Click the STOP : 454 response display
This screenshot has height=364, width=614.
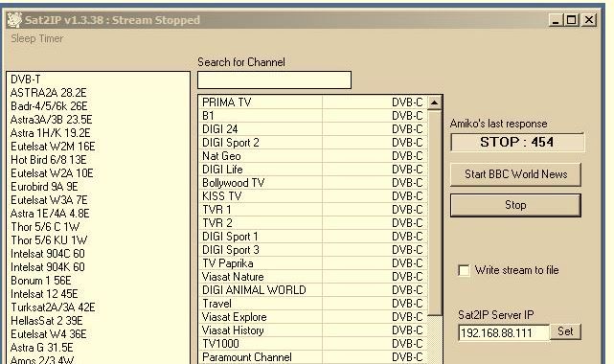coord(517,142)
